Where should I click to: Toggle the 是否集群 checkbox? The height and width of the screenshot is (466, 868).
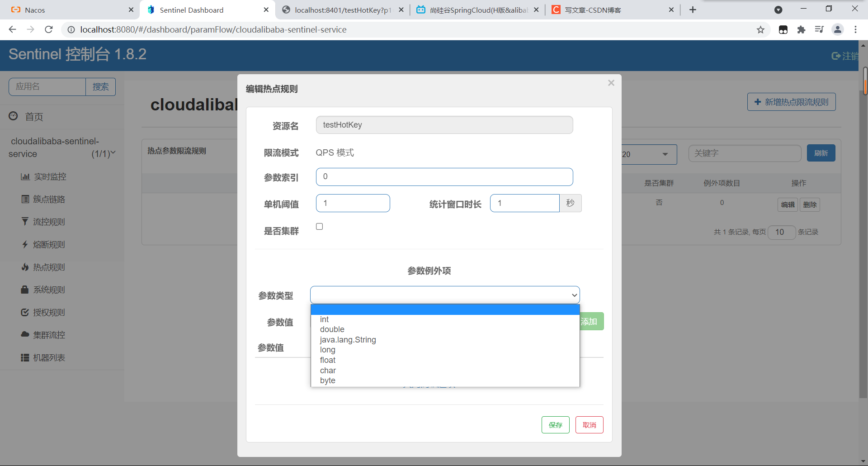pos(320,226)
